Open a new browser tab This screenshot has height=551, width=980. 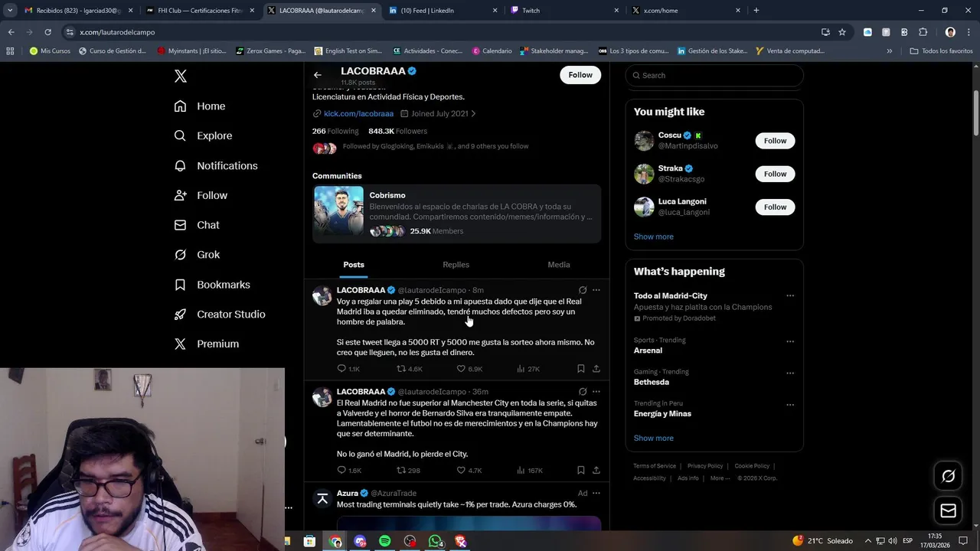click(x=756, y=11)
